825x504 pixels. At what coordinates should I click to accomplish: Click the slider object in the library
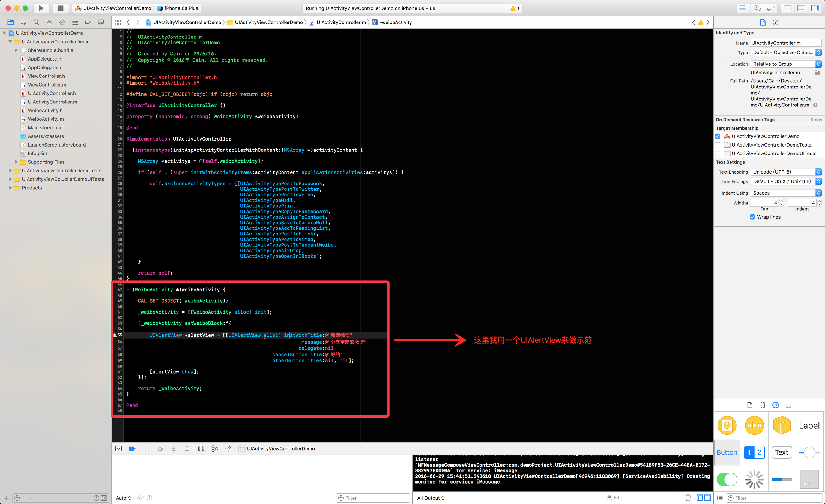tap(809, 452)
